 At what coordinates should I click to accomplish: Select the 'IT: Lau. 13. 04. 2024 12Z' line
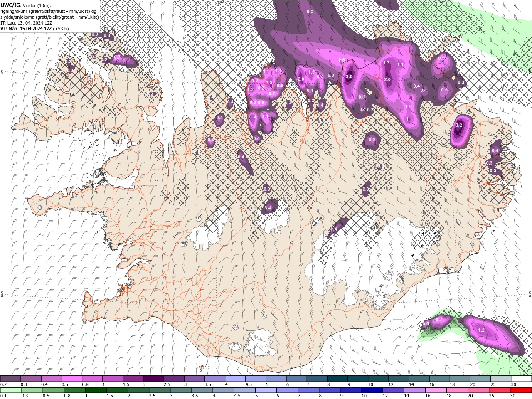(x=27, y=23)
